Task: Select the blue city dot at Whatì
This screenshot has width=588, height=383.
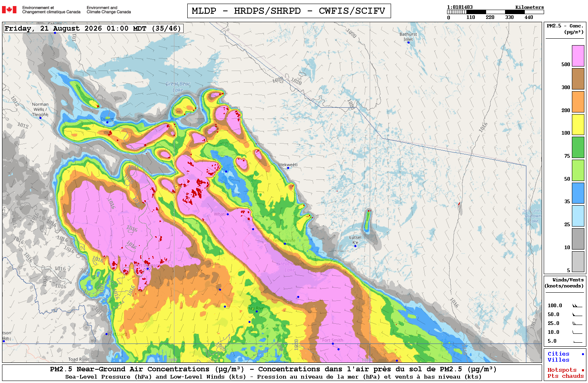Action: [x=228, y=214]
